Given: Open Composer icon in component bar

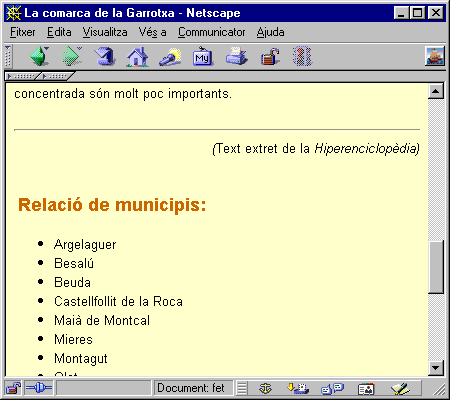Looking at the screenshot, I should tap(400, 389).
